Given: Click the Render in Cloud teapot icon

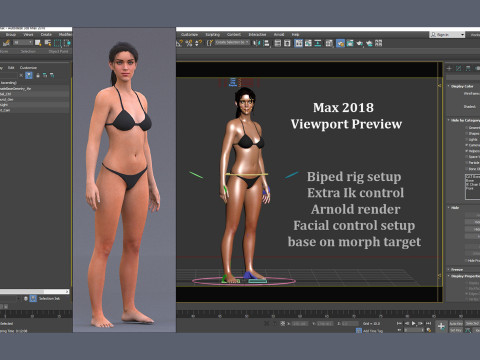Looking at the screenshot, I should (x=369, y=43).
